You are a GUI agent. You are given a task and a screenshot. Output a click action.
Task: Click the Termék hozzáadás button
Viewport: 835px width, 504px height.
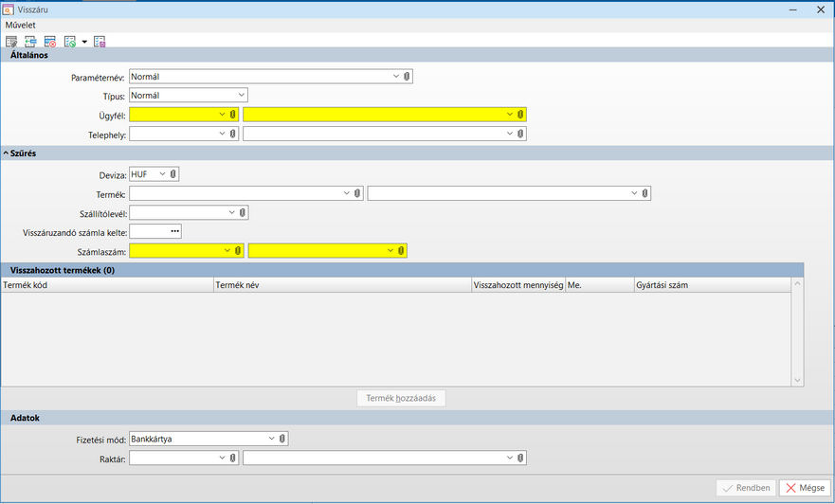point(401,398)
